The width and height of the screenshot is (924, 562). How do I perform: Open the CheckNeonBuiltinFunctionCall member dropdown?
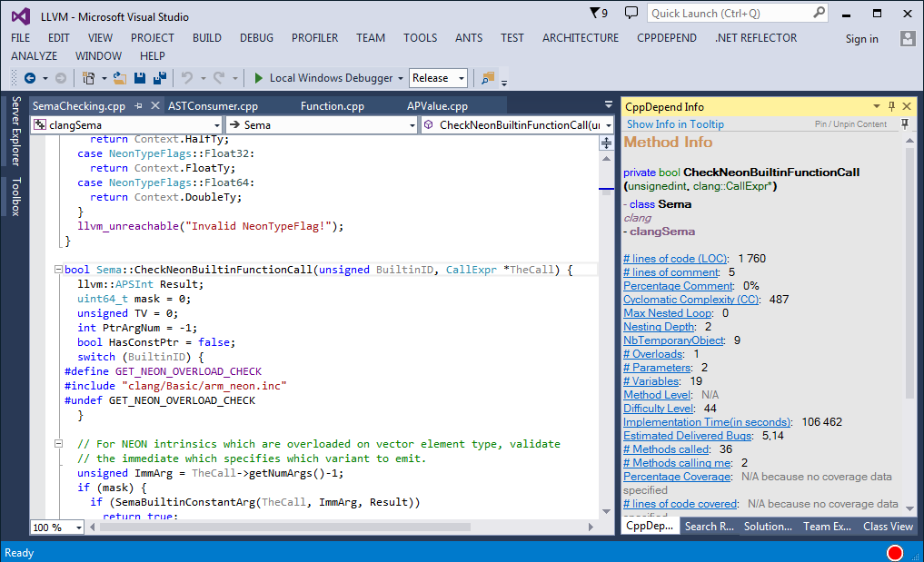(608, 125)
